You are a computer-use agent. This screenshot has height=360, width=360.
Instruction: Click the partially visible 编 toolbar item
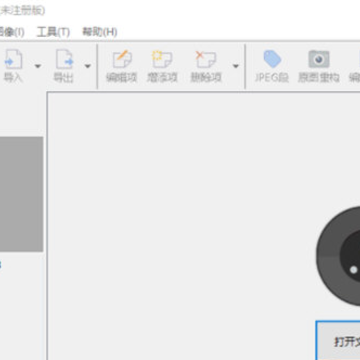(x=354, y=66)
